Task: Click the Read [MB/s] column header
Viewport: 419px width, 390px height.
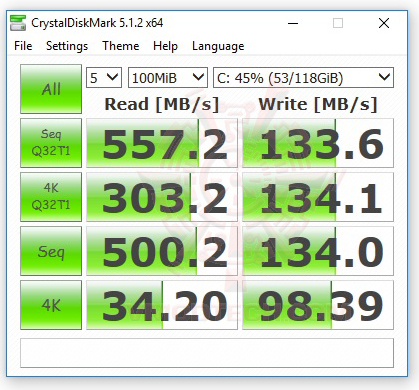Action: coord(162,104)
